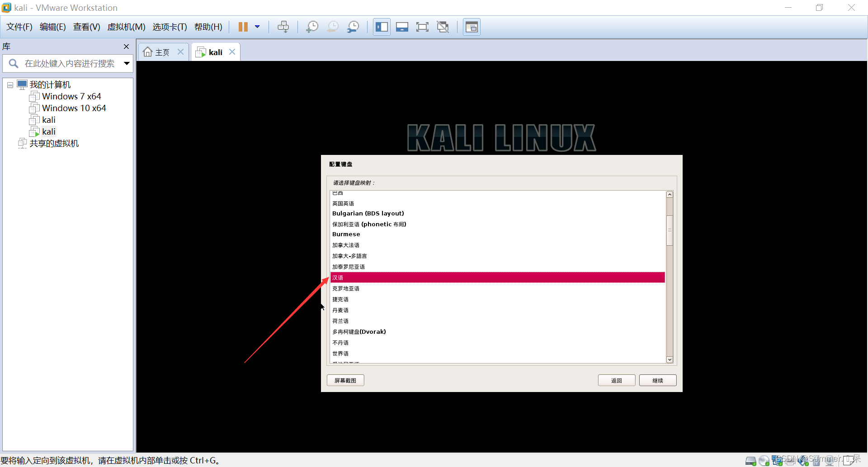Select Windows 10 x64 virtual machine

[74, 108]
